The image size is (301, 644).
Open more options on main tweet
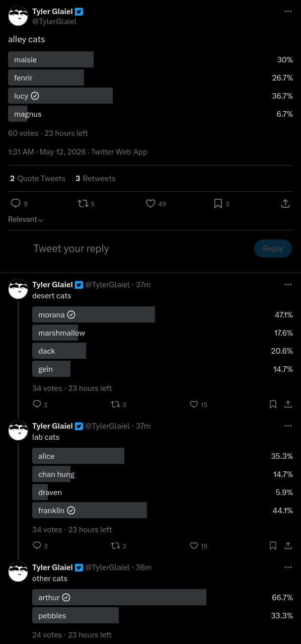288,11
